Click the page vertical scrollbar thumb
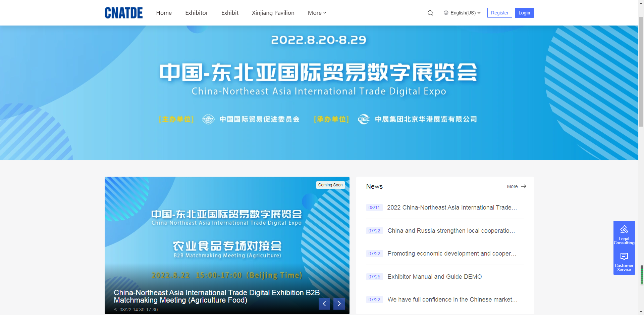644x315 pixels. point(641,72)
